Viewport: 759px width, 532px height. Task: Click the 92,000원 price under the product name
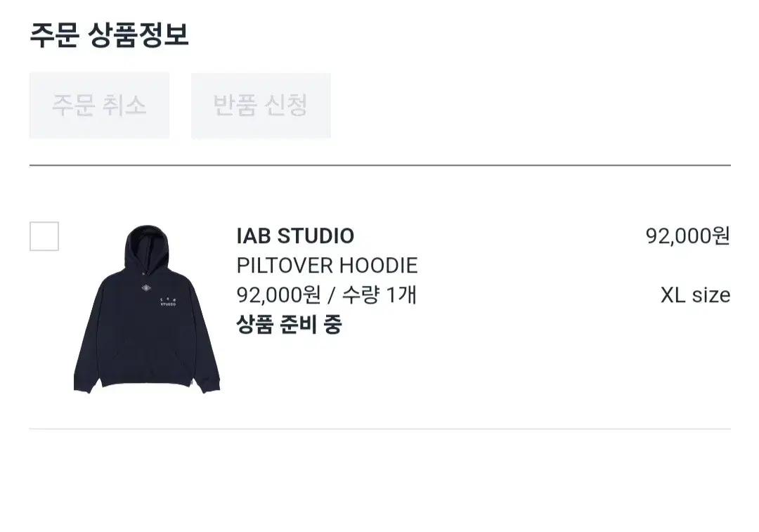coord(279,294)
